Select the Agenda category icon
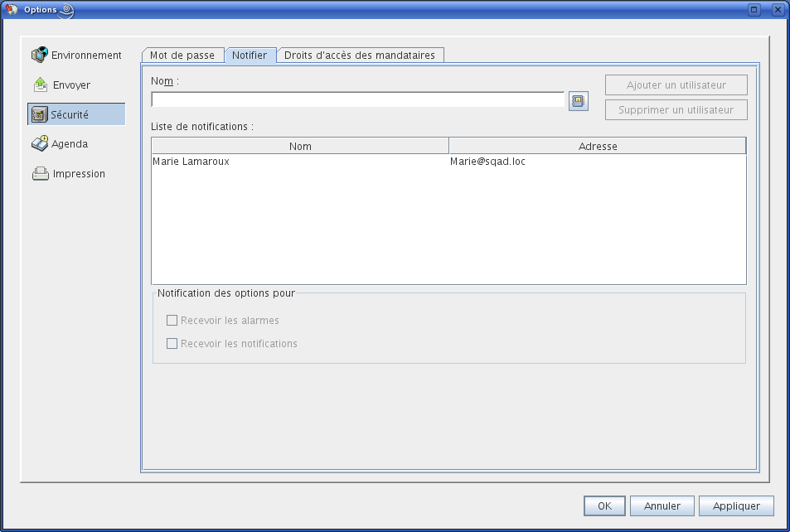790x532 pixels. (39, 143)
